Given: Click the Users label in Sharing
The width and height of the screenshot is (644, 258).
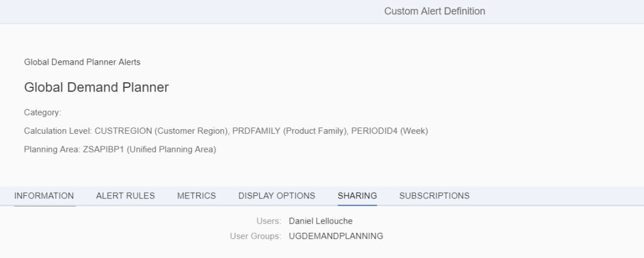Looking at the screenshot, I should tap(269, 221).
